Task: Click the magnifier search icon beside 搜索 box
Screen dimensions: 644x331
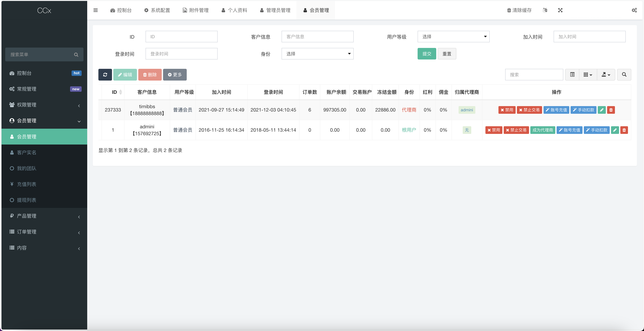Action: (624, 75)
